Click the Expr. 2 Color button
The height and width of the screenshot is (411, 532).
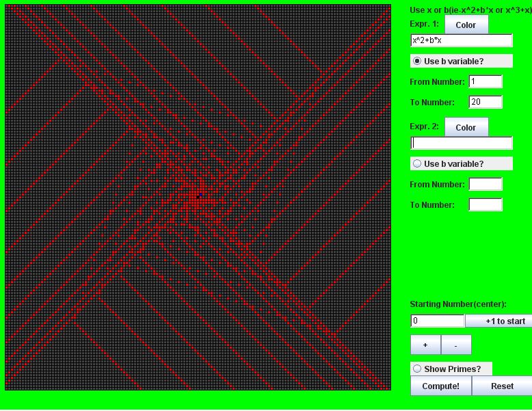click(466, 127)
